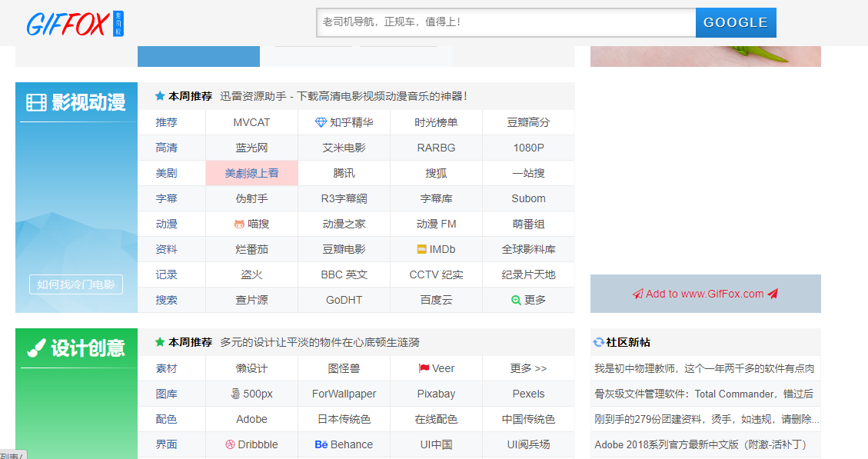Open the Total Commander community post
Screen dimensions: 868x459
(704, 394)
